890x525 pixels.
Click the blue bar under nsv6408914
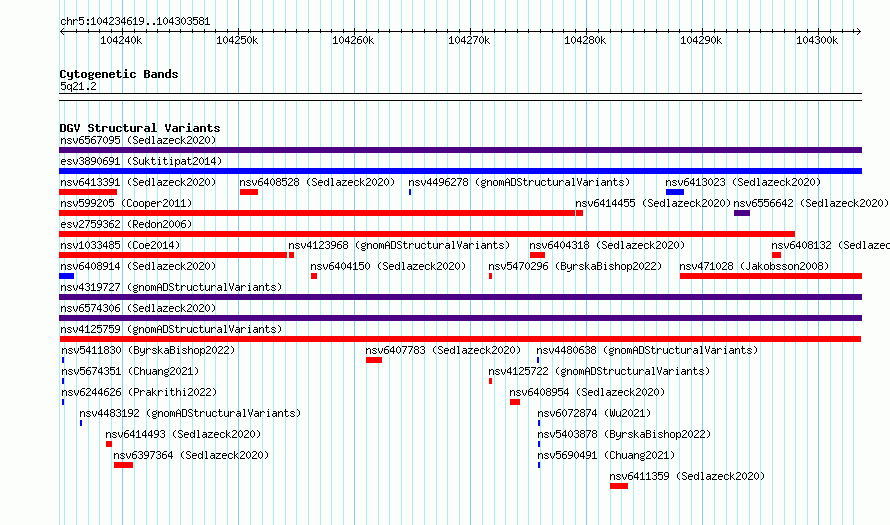click(66, 276)
